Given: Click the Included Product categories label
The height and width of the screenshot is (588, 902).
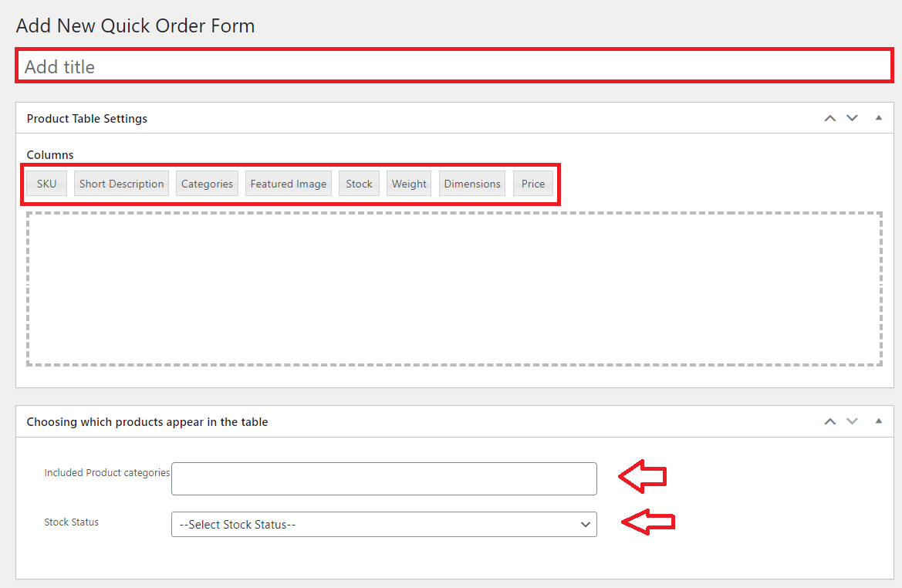Looking at the screenshot, I should (x=107, y=472).
